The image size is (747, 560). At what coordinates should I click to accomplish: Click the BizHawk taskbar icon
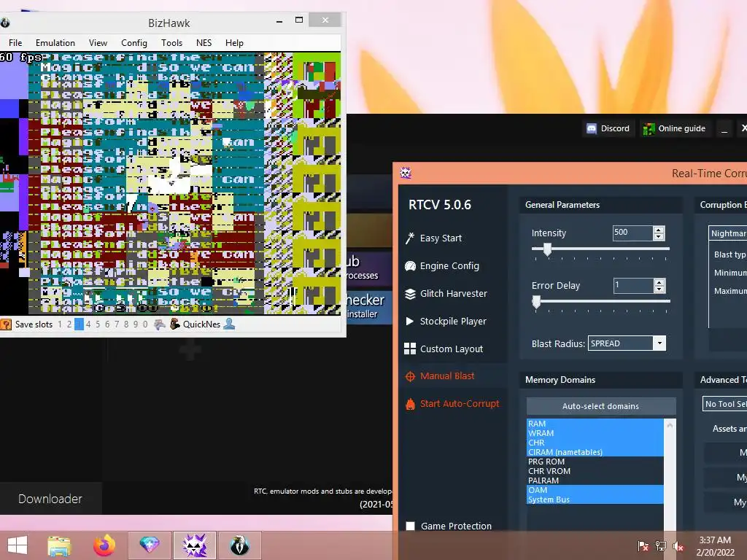pyautogui.click(x=239, y=545)
